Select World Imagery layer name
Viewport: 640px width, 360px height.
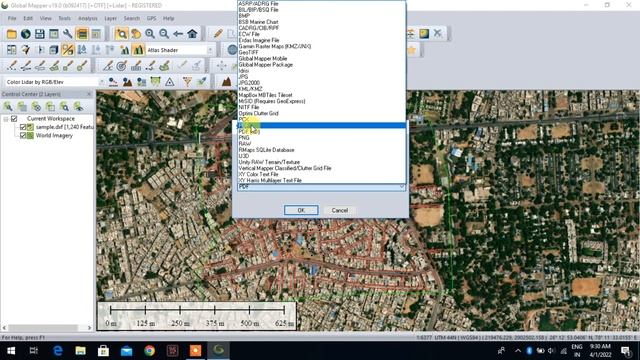coord(54,136)
